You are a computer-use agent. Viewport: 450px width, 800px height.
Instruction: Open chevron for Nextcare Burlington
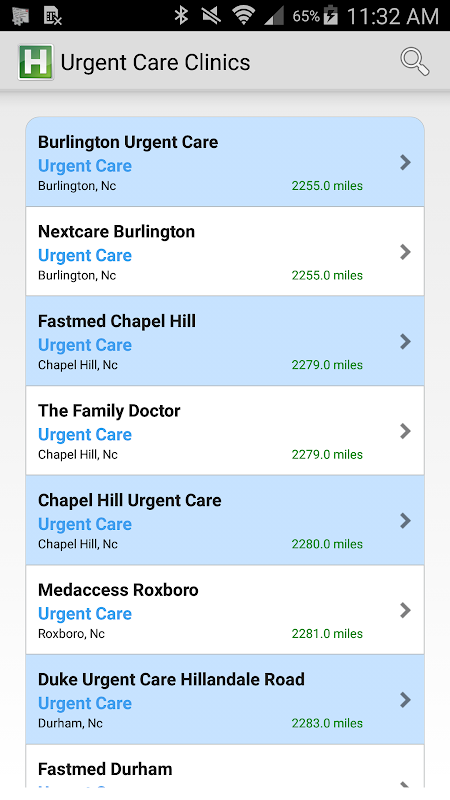[x=406, y=252]
